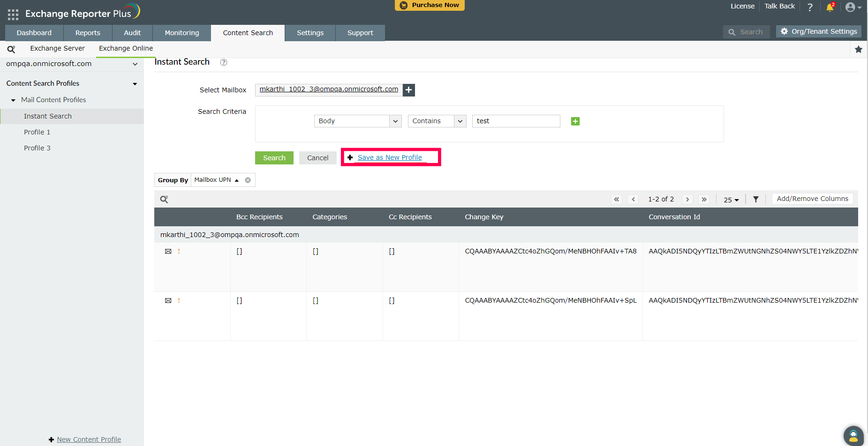
Task: Open help via the question mark icon
Action: tap(810, 7)
